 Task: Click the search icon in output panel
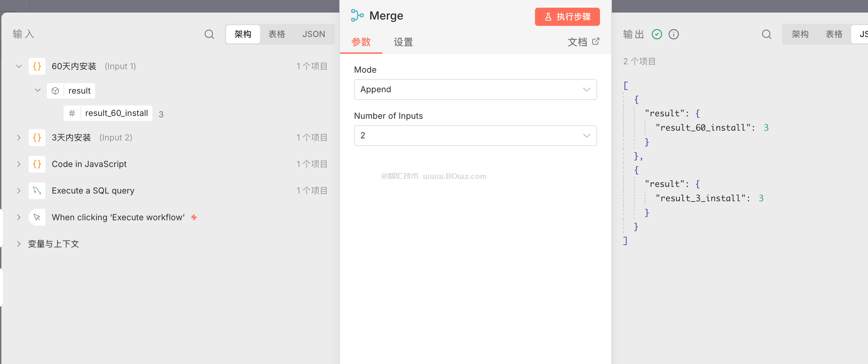point(766,34)
